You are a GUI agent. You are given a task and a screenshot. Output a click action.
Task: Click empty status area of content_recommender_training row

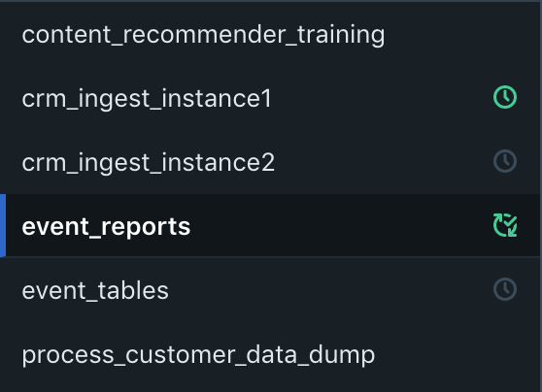[x=505, y=35]
